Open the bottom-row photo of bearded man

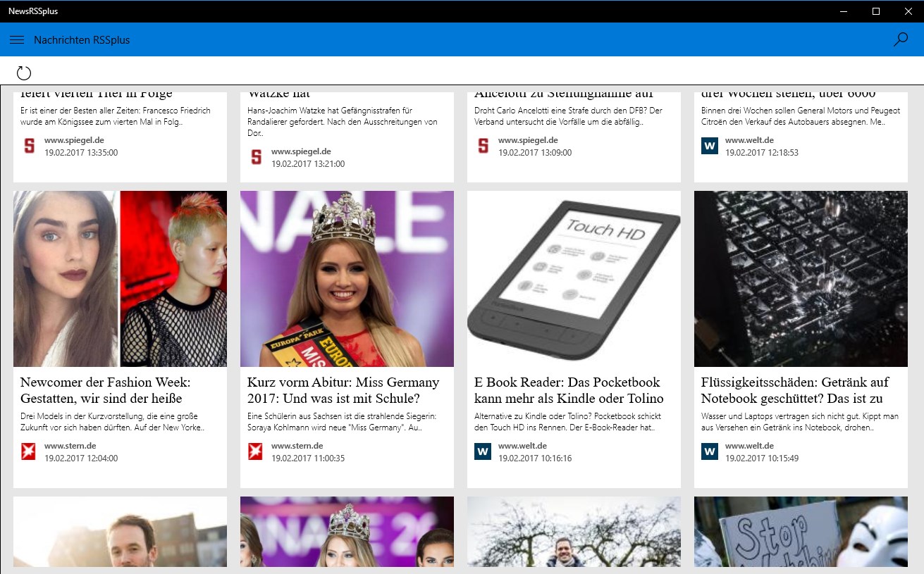point(121,532)
